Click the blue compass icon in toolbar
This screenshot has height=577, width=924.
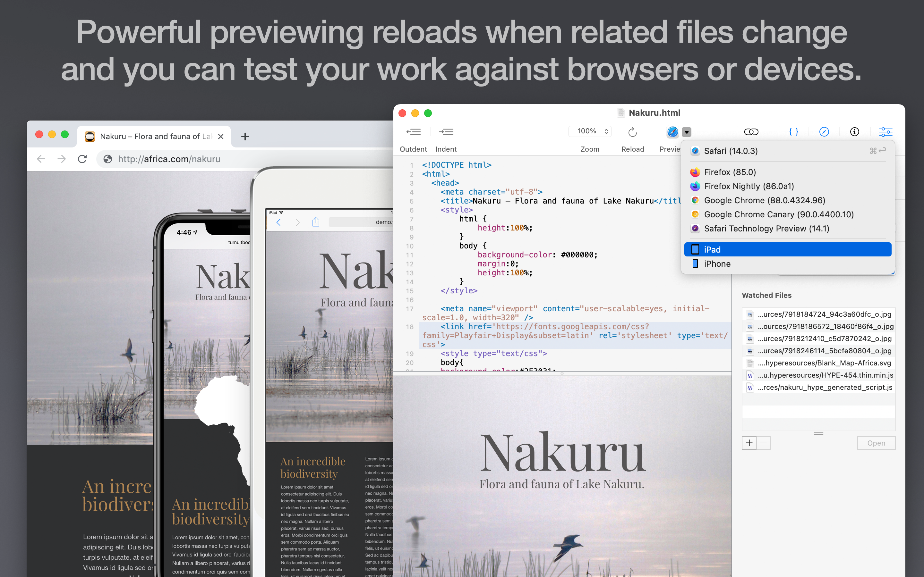[824, 132]
